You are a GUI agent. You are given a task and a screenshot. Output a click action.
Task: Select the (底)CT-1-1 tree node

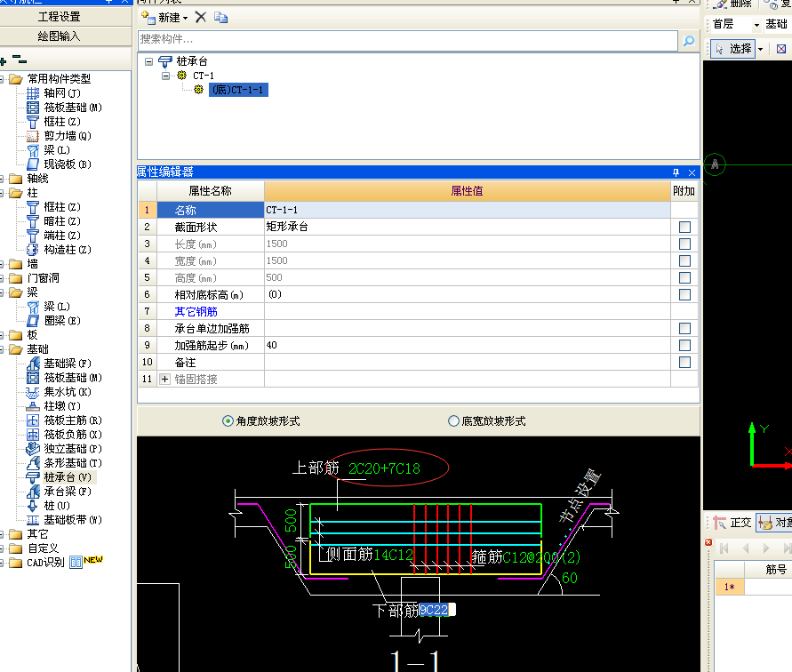[238, 90]
